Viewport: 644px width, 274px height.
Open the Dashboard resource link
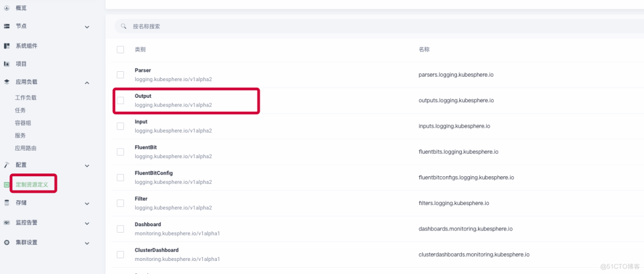click(148, 225)
